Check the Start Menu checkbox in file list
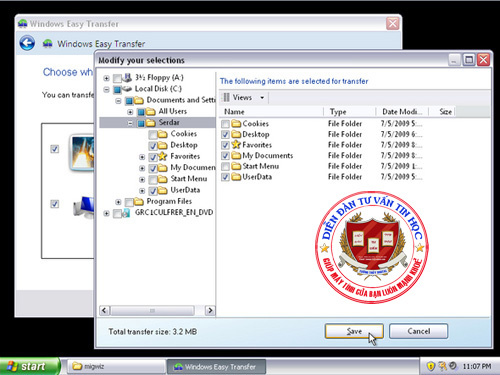Viewport: 500px width, 375px height. (x=226, y=166)
